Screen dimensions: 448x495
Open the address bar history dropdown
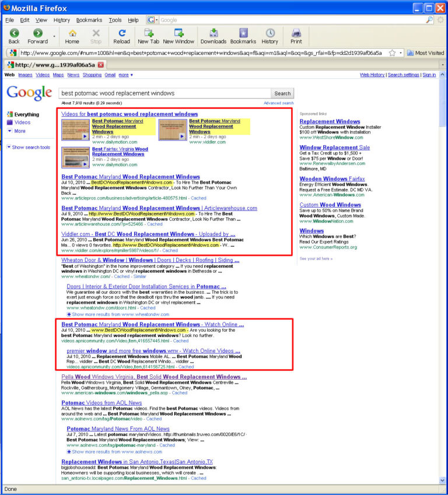401,53
